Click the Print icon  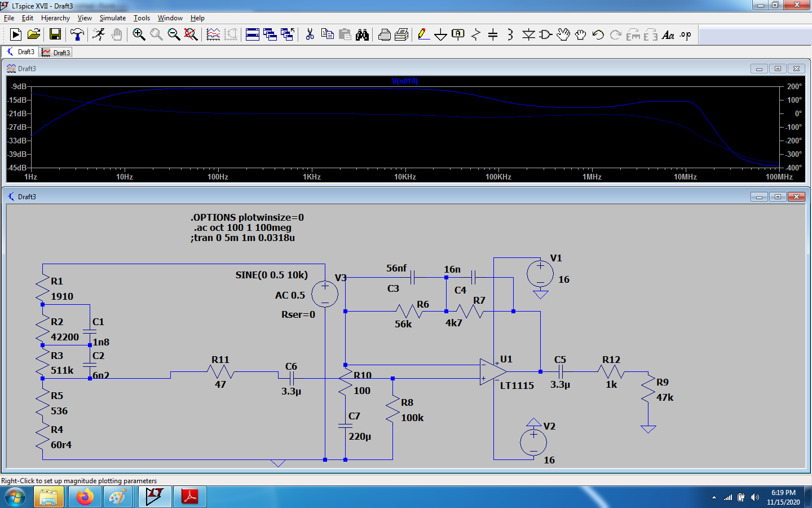point(385,35)
